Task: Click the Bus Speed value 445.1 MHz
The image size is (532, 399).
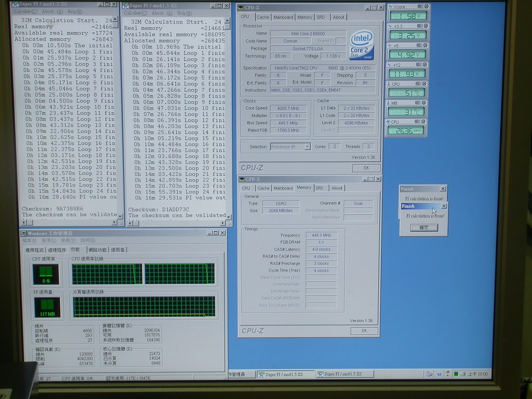Action: tap(288, 123)
